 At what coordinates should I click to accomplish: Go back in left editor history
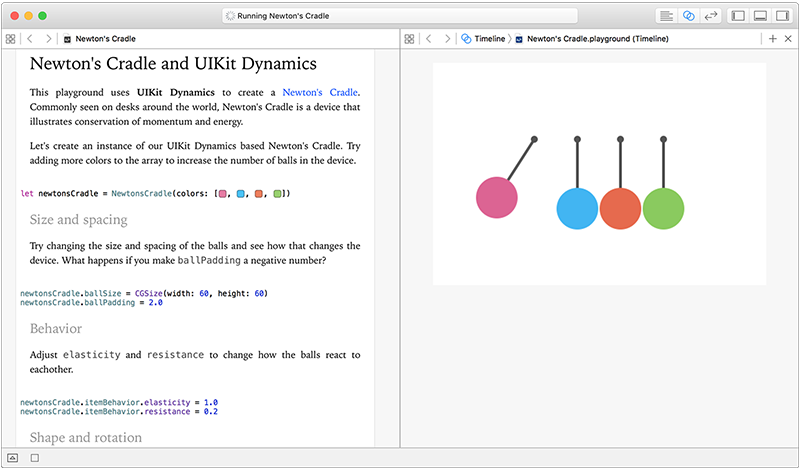click(x=30, y=39)
